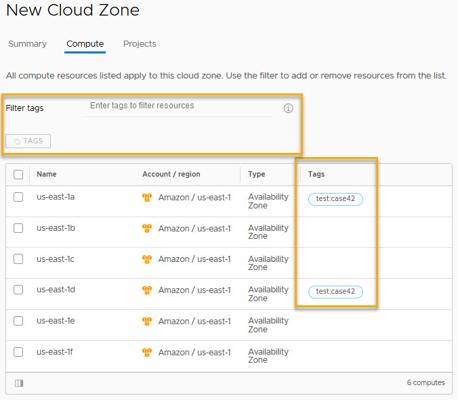Select the Compute tab
Viewport: 458px width, 400px height.
85,44
